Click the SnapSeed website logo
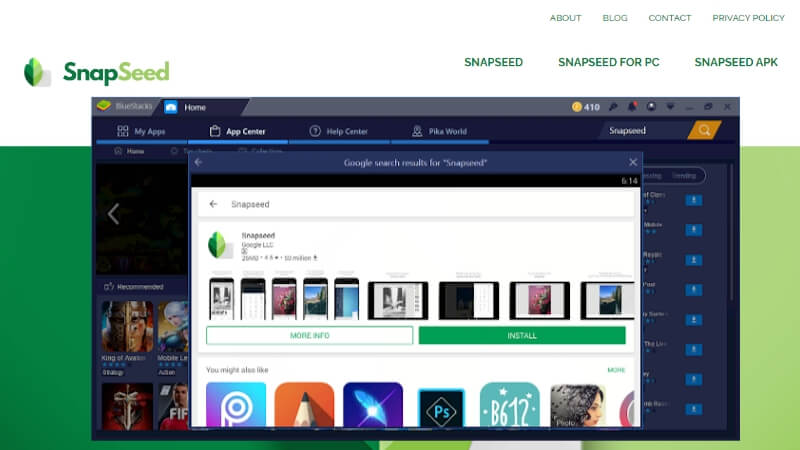Viewport: 800px width, 450px height. tap(97, 72)
